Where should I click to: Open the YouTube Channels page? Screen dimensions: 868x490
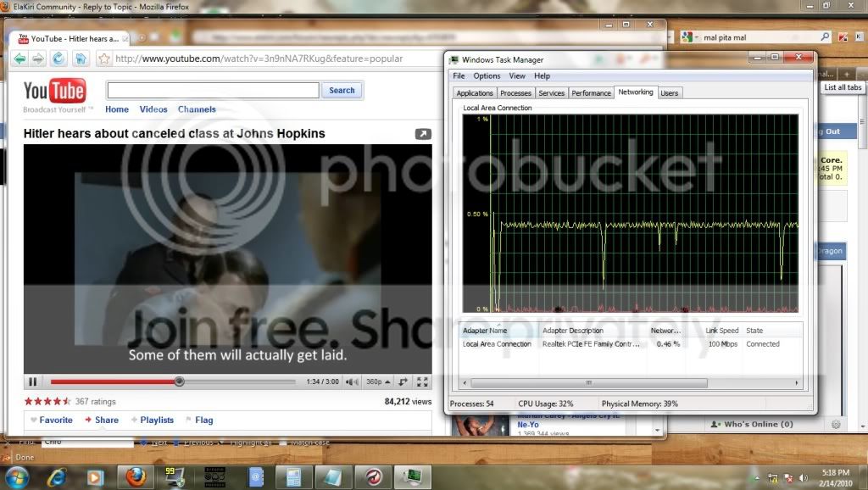pyautogui.click(x=197, y=109)
